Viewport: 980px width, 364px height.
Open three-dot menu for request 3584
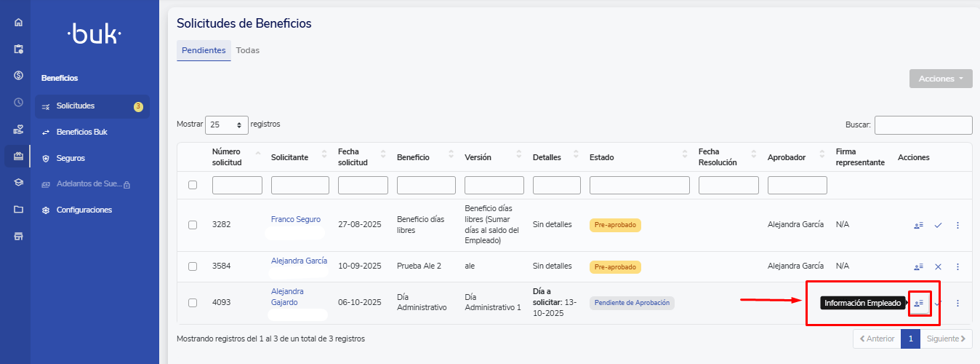957,266
